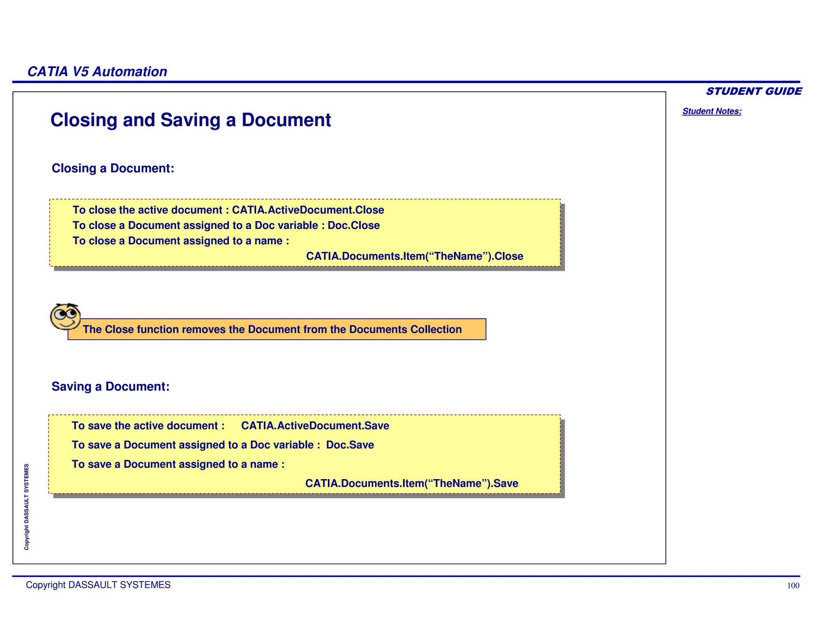Click the orange 'Close function removes' note
834x644 pixels.
(x=277, y=329)
